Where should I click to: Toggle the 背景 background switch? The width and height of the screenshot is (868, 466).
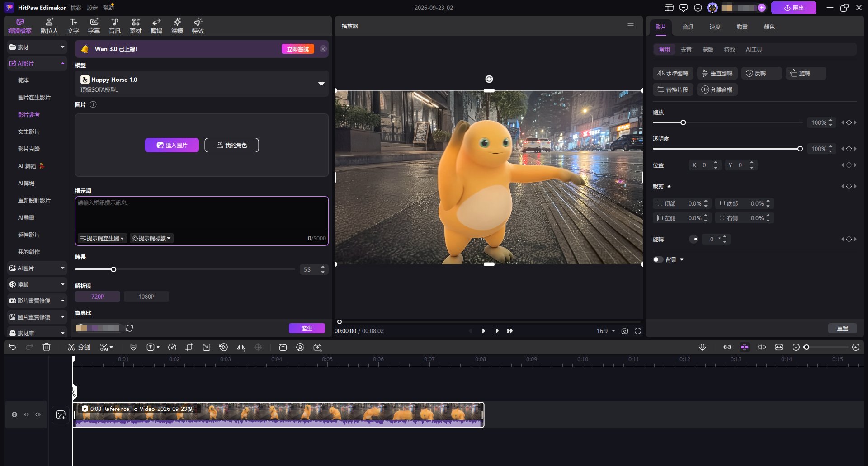click(658, 259)
